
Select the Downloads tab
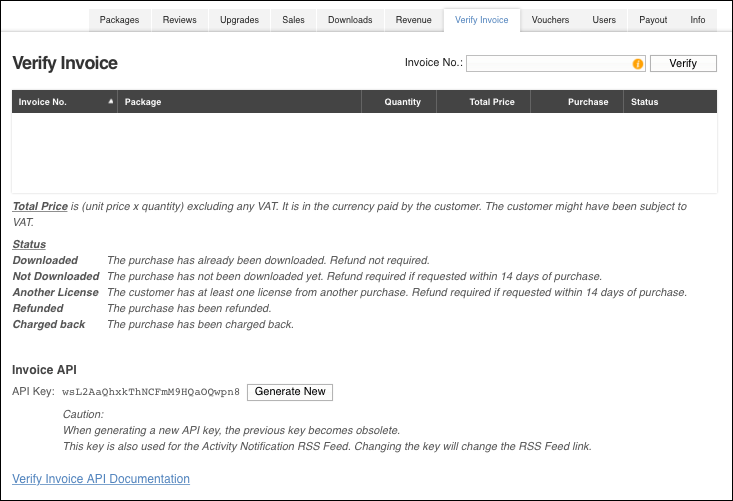[350, 20]
